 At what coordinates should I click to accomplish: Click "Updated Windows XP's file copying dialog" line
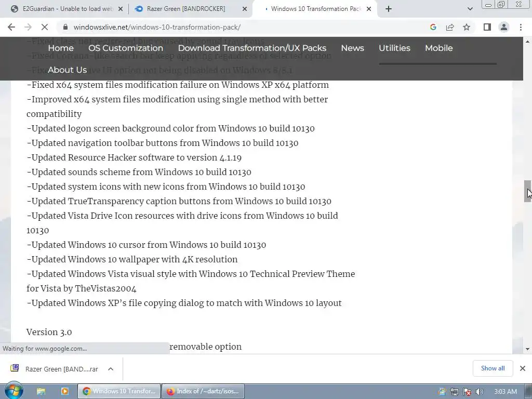184,303
